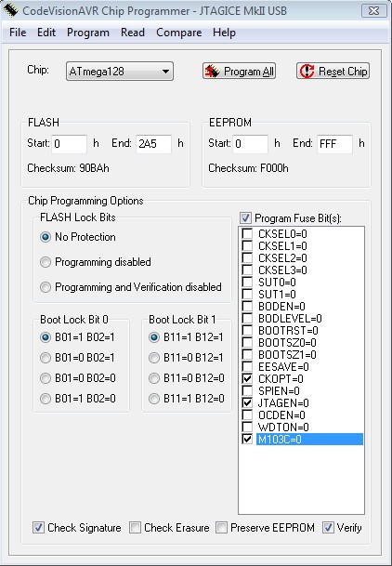
Task: Open the Read menu
Action: pos(133,33)
